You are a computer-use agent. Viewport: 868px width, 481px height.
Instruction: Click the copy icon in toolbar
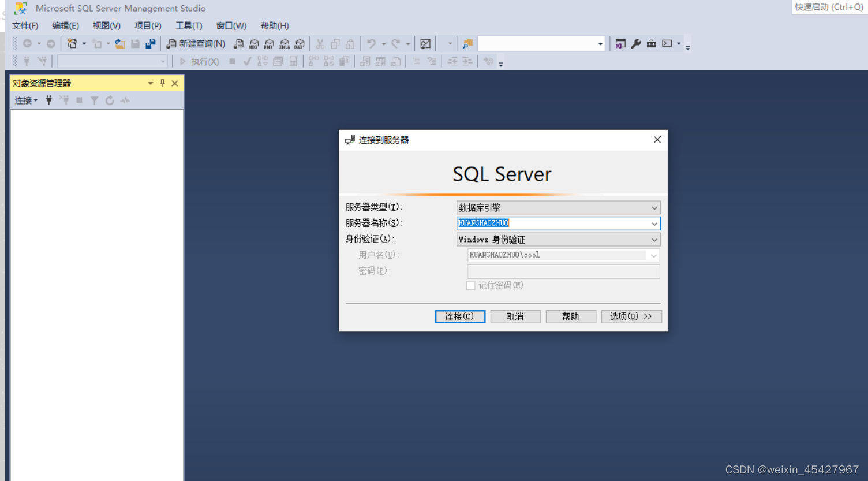tap(335, 44)
